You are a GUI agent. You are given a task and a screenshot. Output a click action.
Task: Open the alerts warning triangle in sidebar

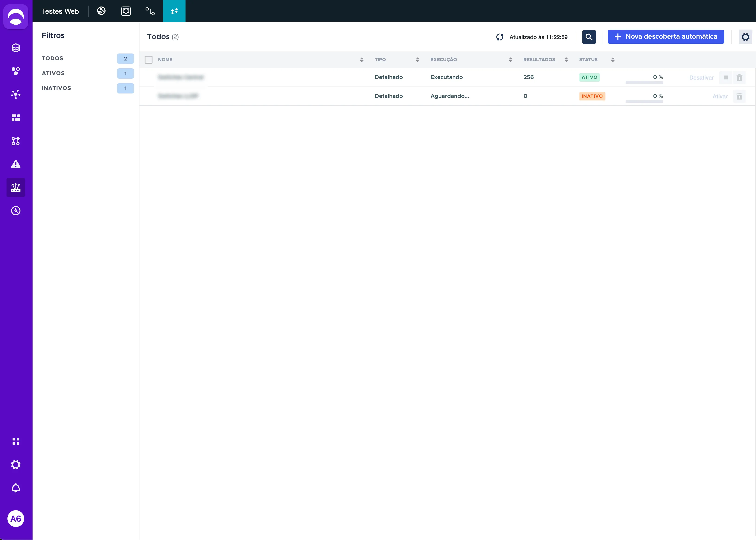[16, 164]
